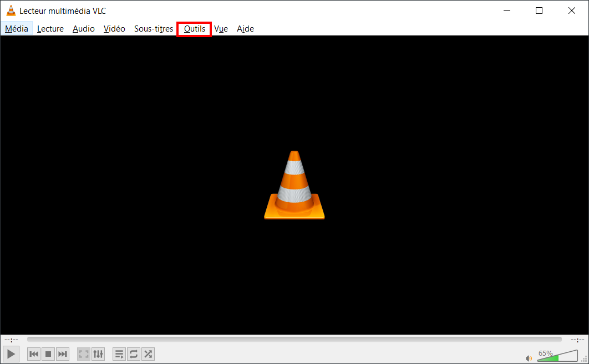
Task: Stop playback with the stop button
Action: tap(48, 354)
